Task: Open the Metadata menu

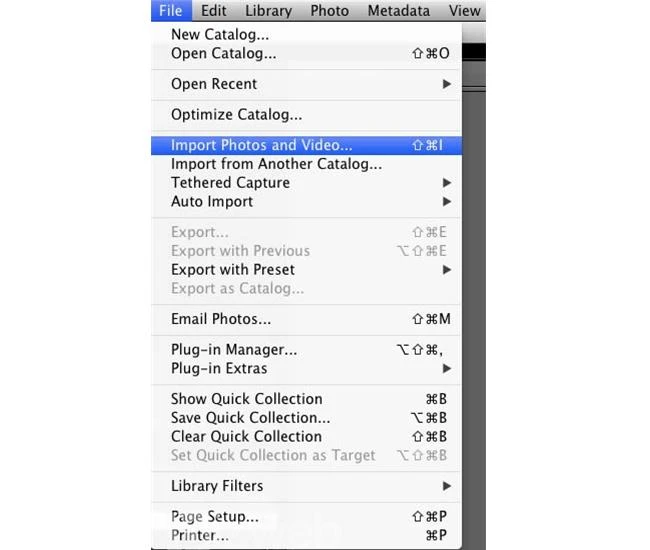Action: pyautogui.click(x=398, y=11)
